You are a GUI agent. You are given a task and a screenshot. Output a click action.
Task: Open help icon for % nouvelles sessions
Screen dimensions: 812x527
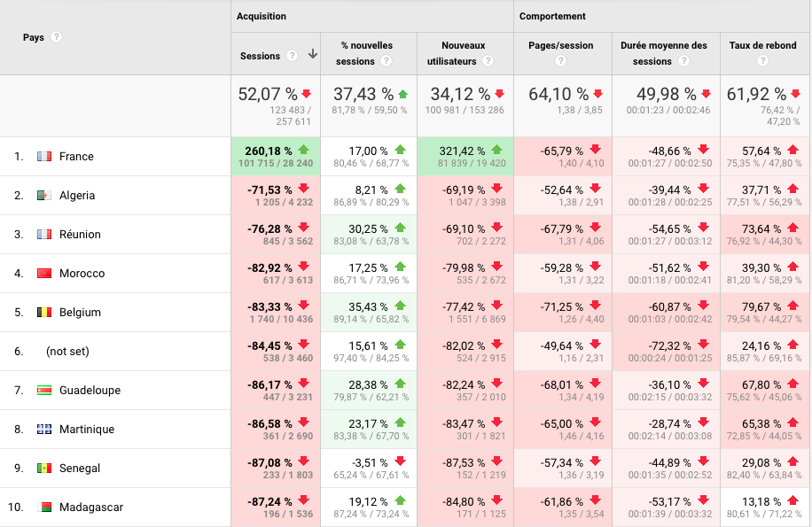click(386, 62)
